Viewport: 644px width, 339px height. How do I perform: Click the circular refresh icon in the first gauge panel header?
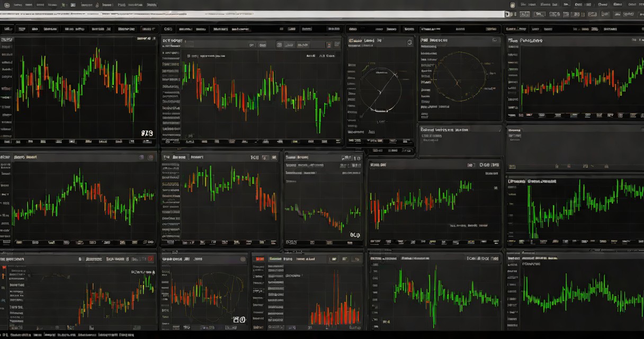coord(409,42)
